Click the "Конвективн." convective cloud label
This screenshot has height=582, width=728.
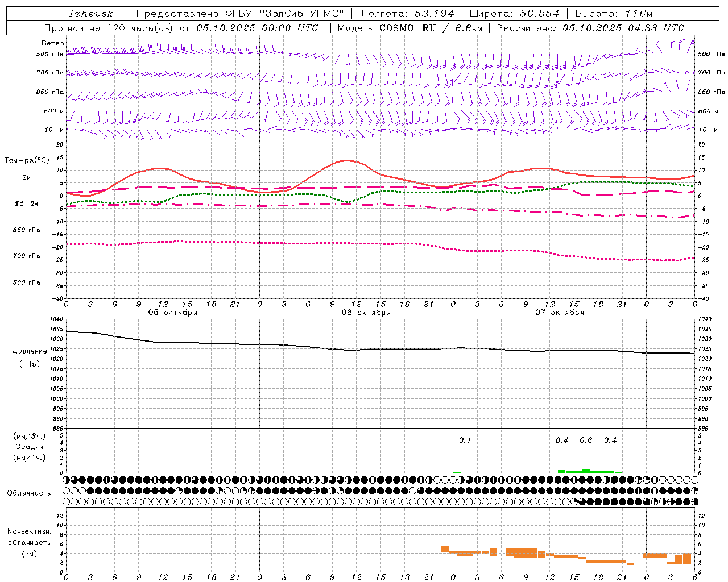pos(30,531)
